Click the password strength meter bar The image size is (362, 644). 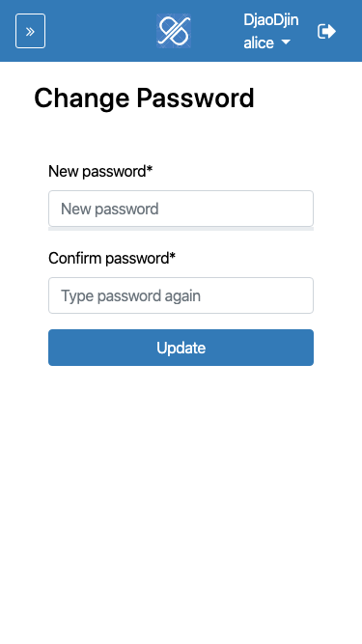[x=181, y=229]
